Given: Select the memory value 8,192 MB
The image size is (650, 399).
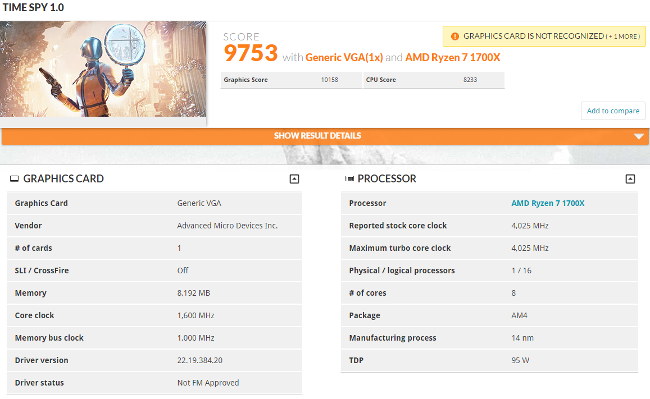Looking at the screenshot, I should click(194, 293).
